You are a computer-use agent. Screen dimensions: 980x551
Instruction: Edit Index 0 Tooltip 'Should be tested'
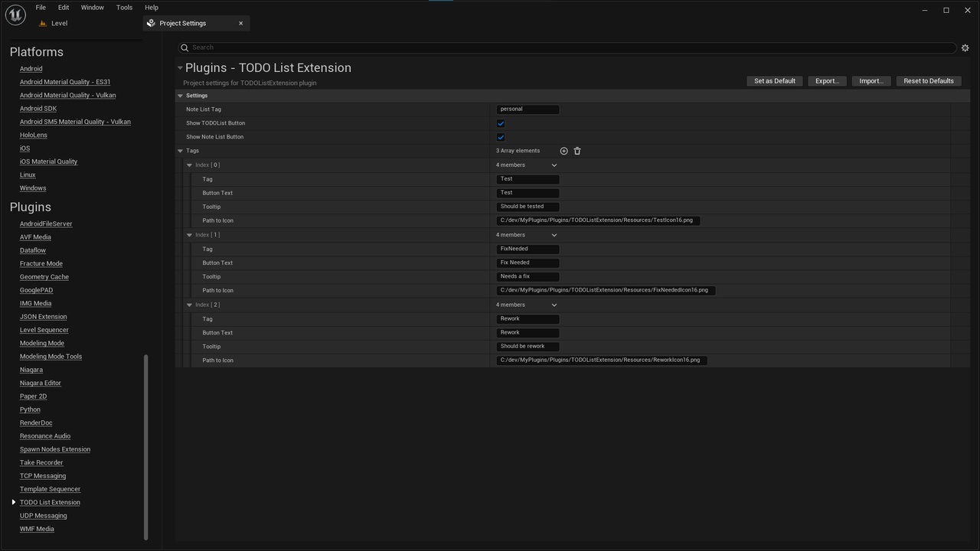[x=528, y=207]
